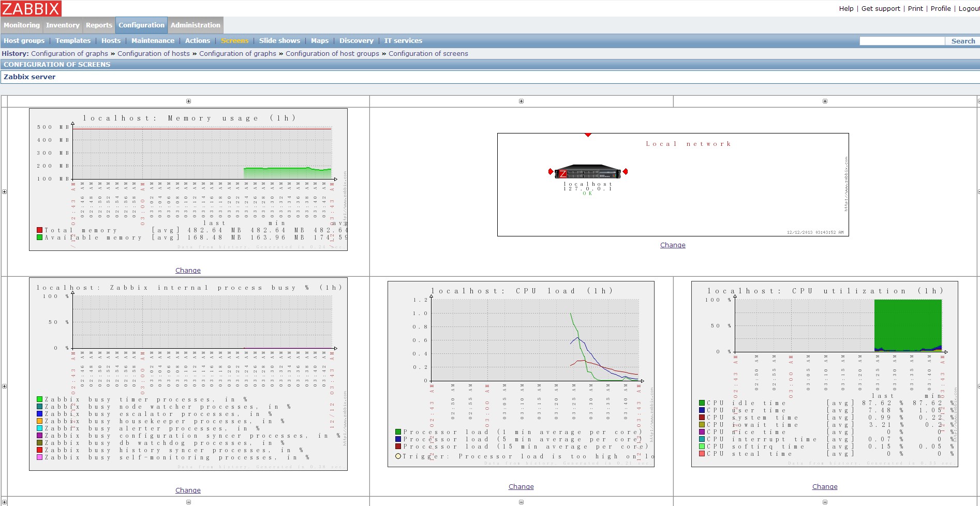Click the CPU utilization graph image
The height and width of the screenshot is (506, 980).
click(x=825, y=374)
